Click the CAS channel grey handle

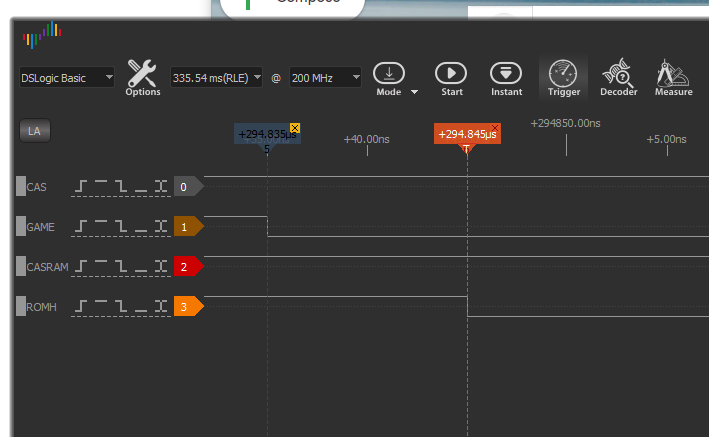click(21, 186)
